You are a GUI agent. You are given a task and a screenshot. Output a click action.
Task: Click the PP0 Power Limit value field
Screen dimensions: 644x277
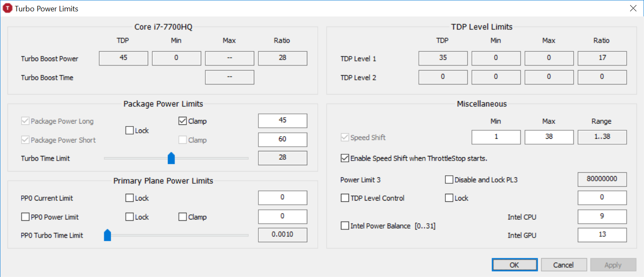tap(282, 216)
